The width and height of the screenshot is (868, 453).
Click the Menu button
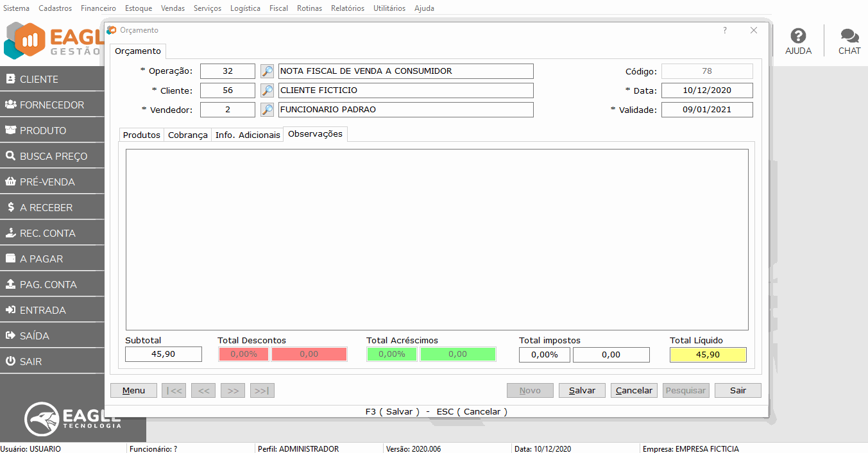(x=133, y=390)
